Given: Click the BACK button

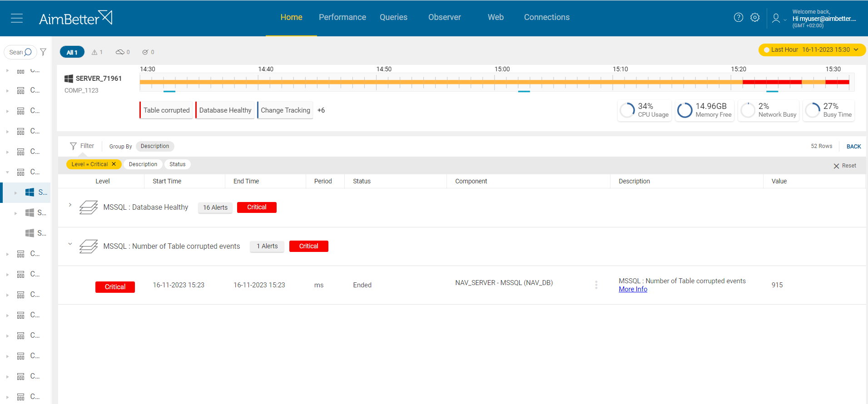Looking at the screenshot, I should click(x=853, y=147).
